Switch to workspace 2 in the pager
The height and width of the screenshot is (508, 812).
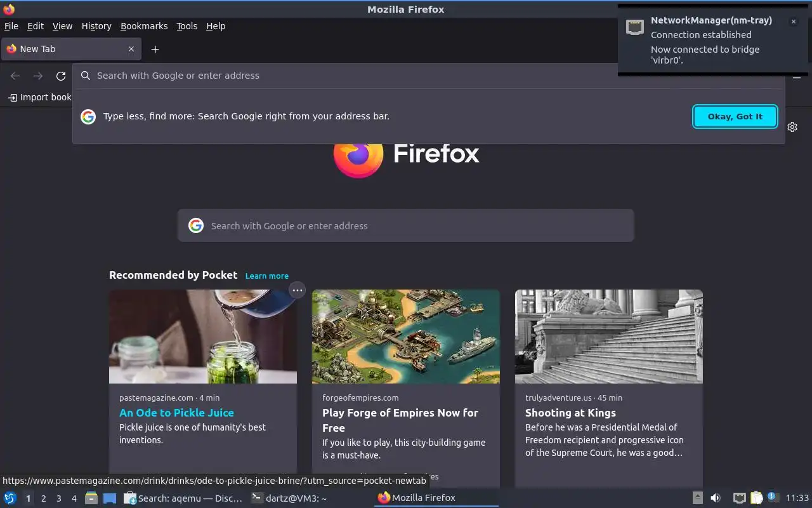pos(43,498)
